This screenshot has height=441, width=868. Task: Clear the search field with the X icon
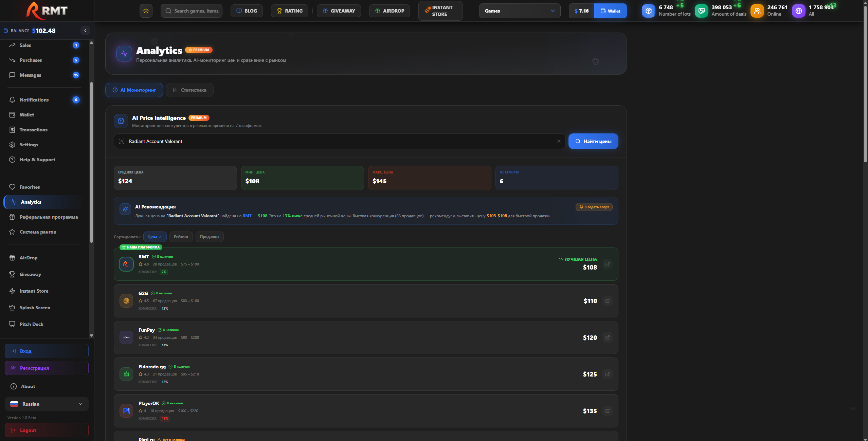(x=559, y=141)
